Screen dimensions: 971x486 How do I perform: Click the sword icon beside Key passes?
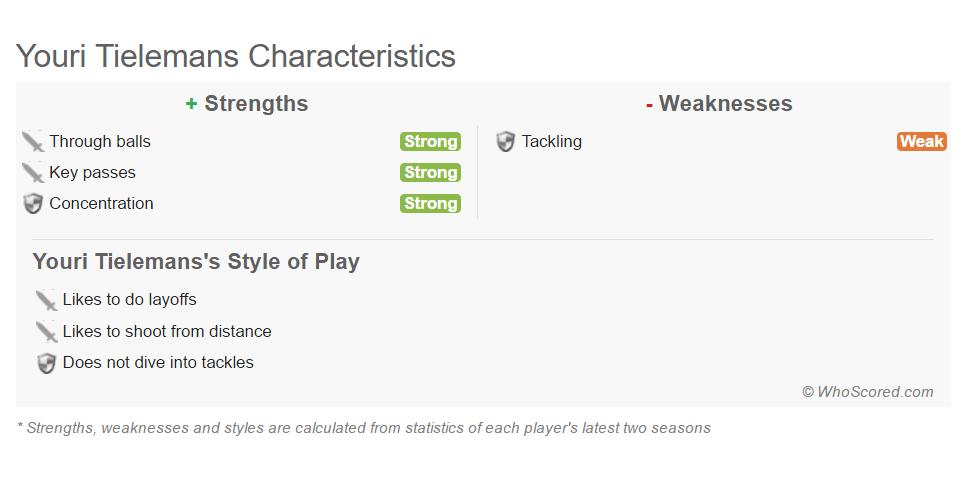click(33, 173)
